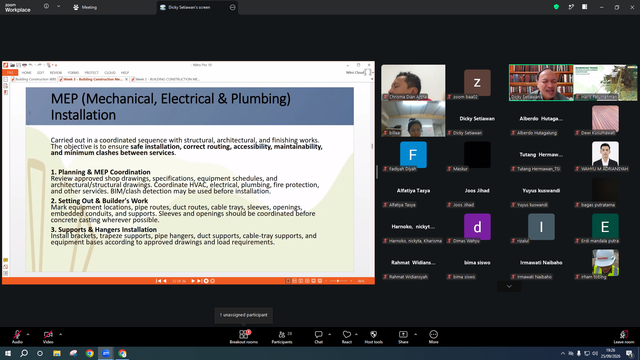Open options icon on Dicky Setiawan's screen tab
Screen dimensions: 640x360
pos(233,7)
